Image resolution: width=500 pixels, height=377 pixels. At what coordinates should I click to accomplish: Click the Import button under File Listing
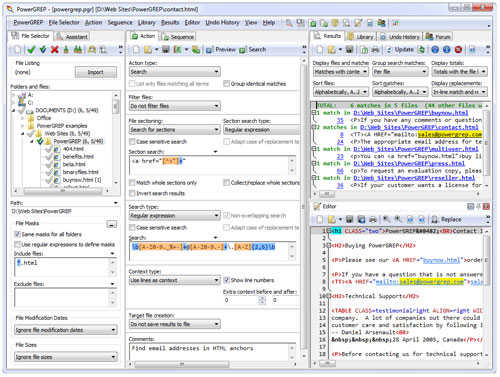click(96, 72)
